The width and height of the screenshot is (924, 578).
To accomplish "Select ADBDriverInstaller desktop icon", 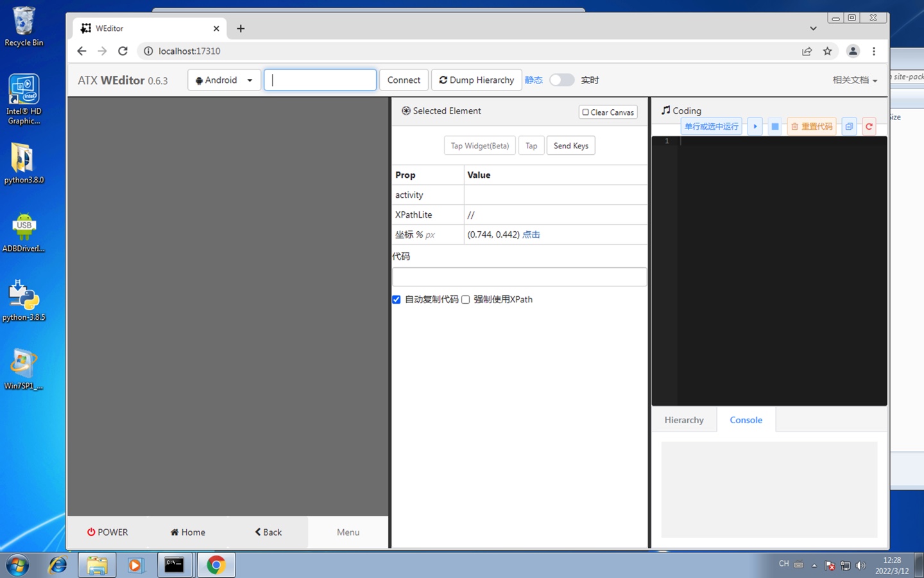I will 24,232.
